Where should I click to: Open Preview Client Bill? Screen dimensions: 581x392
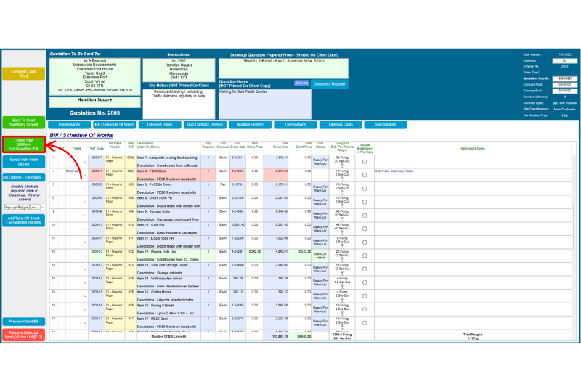pos(24,321)
